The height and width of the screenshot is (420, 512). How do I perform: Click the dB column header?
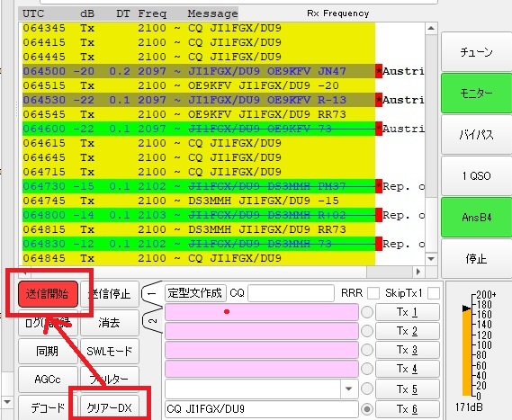pos(87,13)
